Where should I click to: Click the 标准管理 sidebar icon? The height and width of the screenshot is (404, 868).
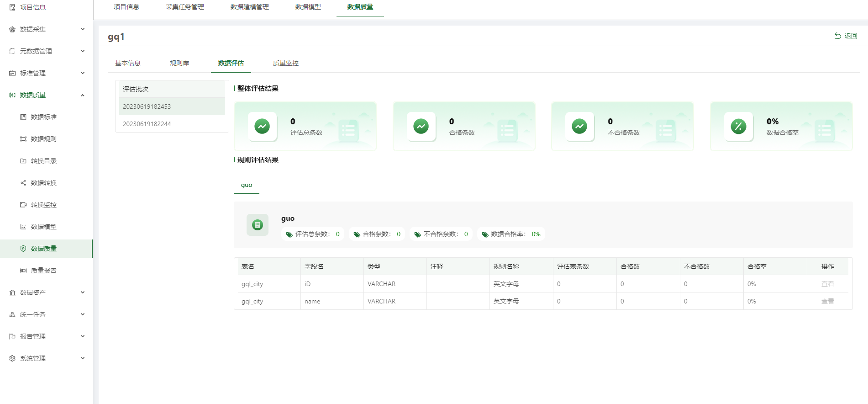coord(12,73)
